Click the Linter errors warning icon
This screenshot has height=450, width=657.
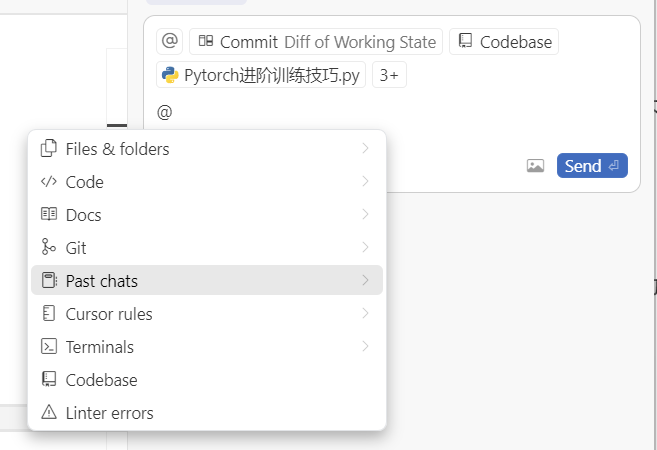pos(48,413)
